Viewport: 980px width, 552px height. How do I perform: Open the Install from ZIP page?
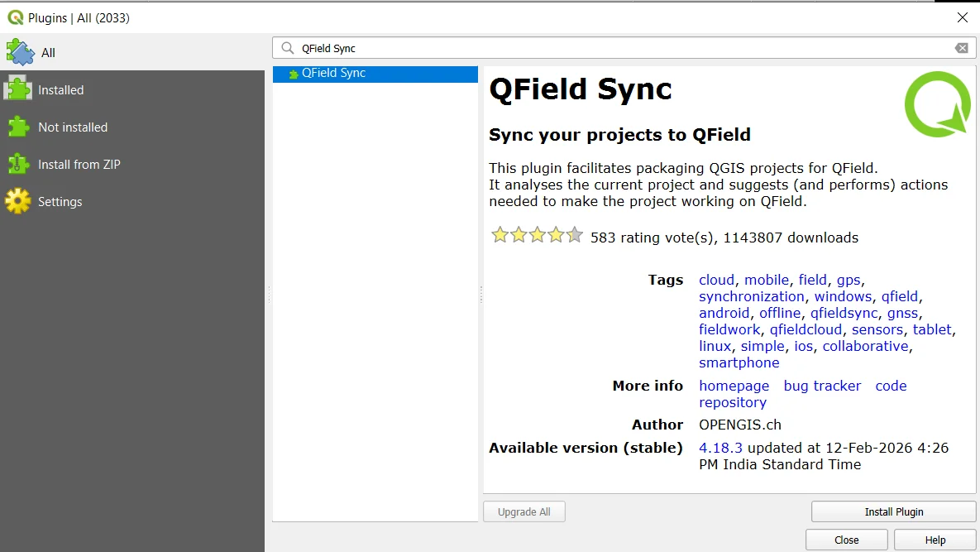tap(78, 164)
